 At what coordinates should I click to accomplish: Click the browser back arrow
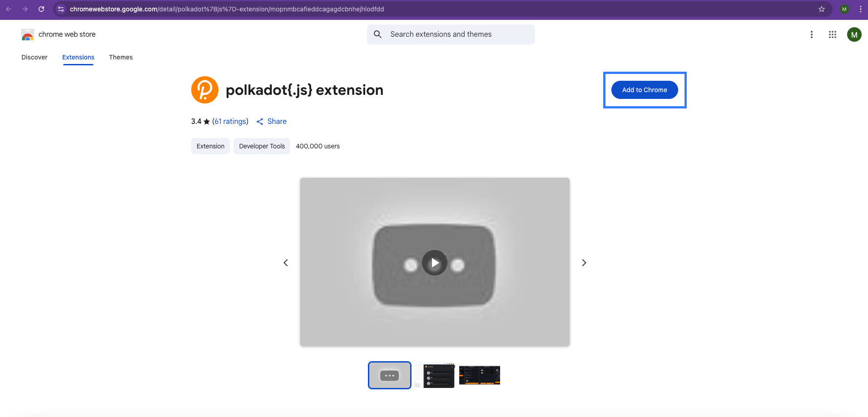tap(9, 9)
